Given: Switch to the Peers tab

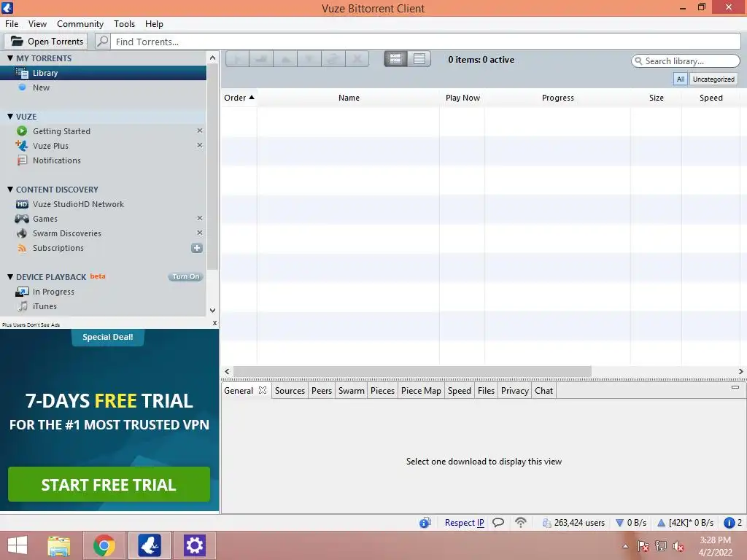Looking at the screenshot, I should click(x=322, y=391).
